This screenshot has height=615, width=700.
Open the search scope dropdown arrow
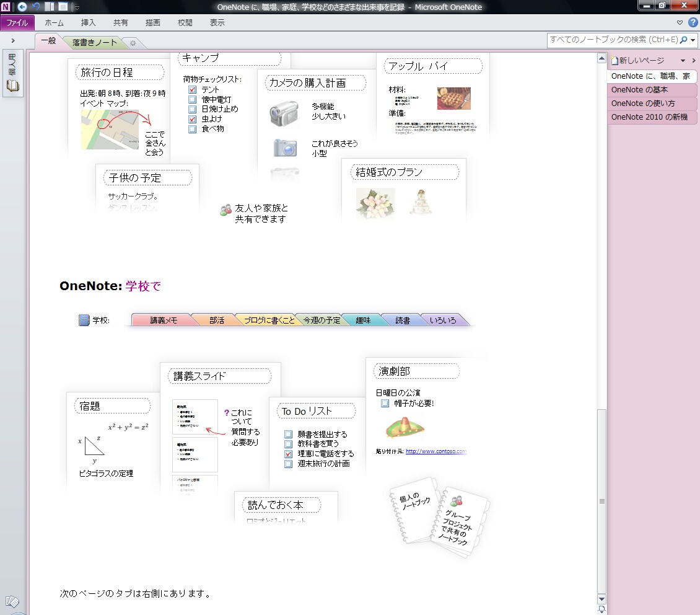pos(693,40)
